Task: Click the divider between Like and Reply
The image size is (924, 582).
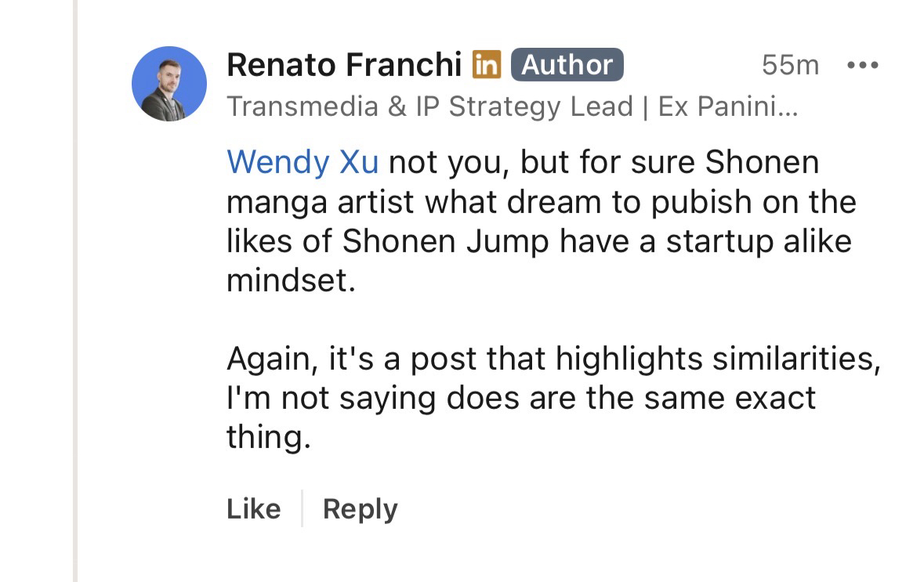Action: click(302, 509)
